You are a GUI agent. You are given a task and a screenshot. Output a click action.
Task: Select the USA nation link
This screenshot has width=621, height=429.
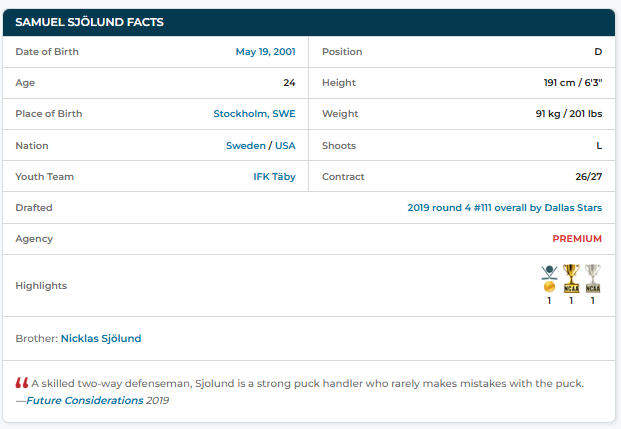coord(285,146)
